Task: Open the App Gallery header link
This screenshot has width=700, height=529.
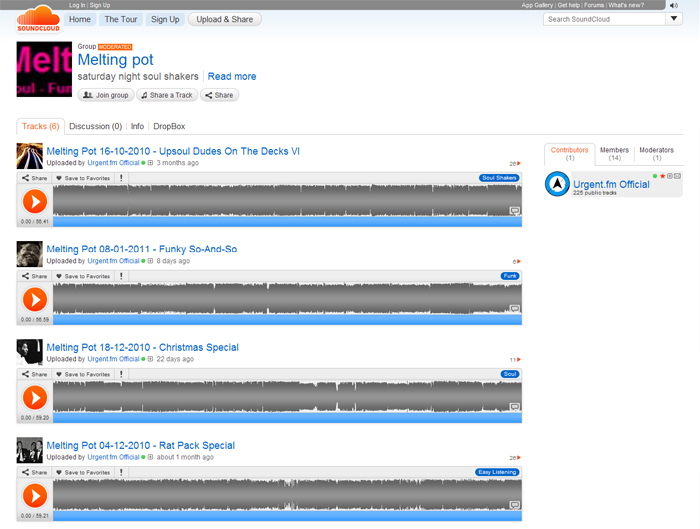Action: click(x=537, y=5)
